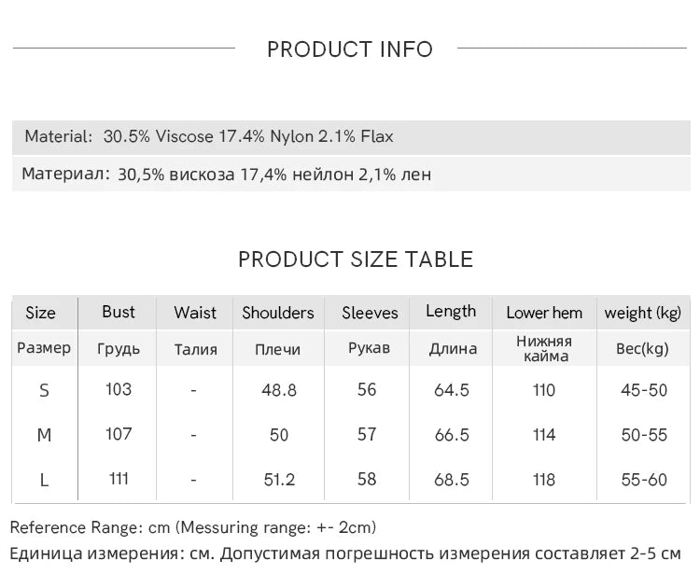Click the shoulders value 48.8
The image size is (700, 588).
(x=279, y=390)
